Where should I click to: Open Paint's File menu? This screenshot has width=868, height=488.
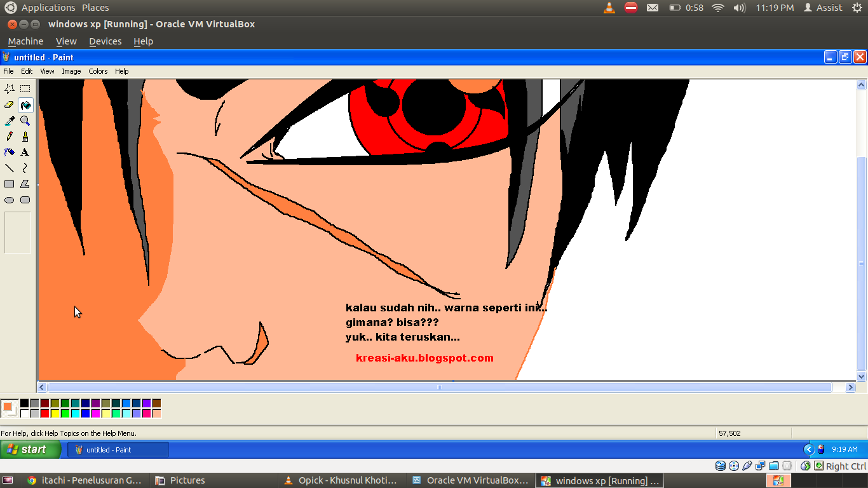click(8, 71)
